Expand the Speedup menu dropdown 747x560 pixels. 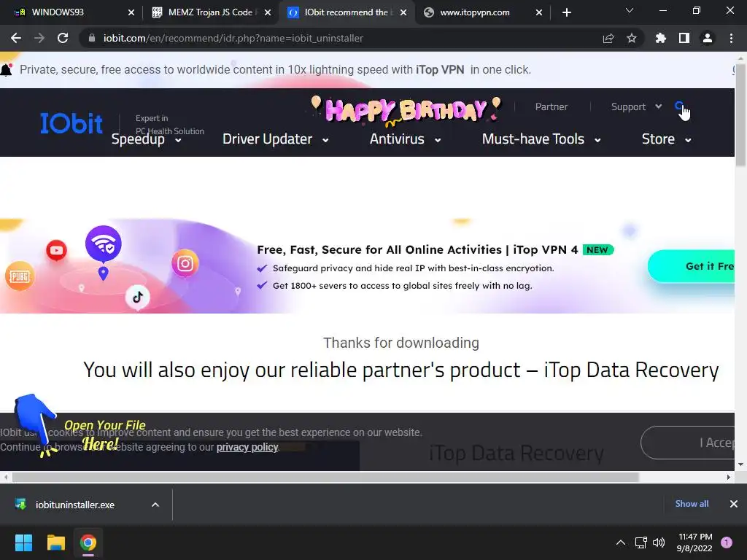[x=178, y=141]
